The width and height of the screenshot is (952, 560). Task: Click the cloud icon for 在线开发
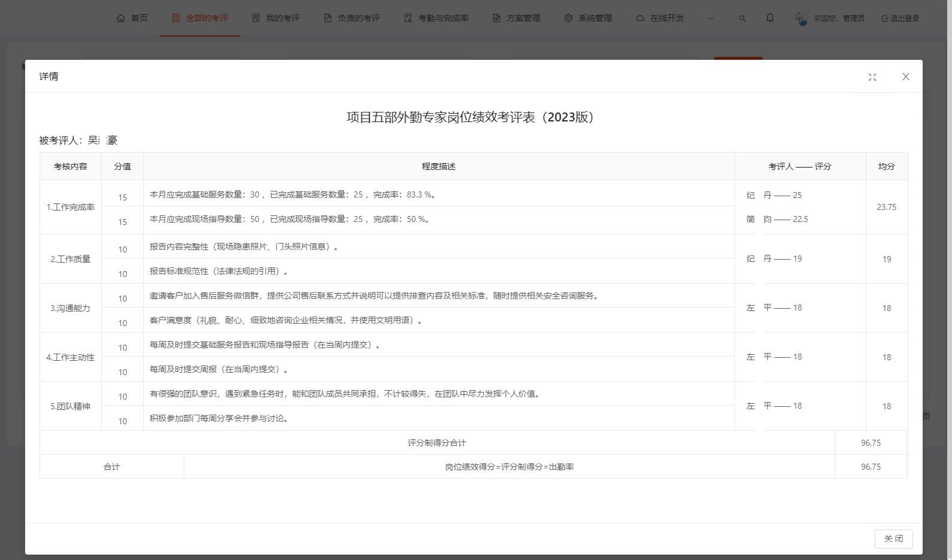pyautogui.click(x=640, y=18)
